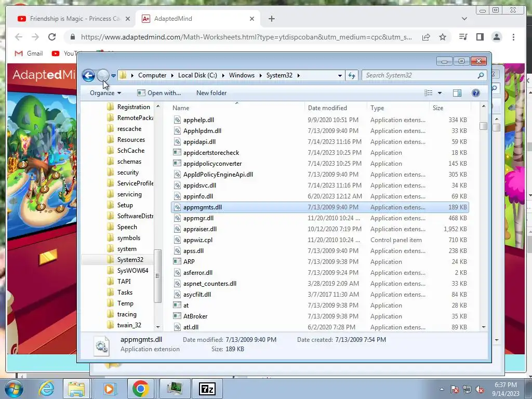The image size is (532, 399).
Task: Reload the page in Chrome
Action: point(52,37)
